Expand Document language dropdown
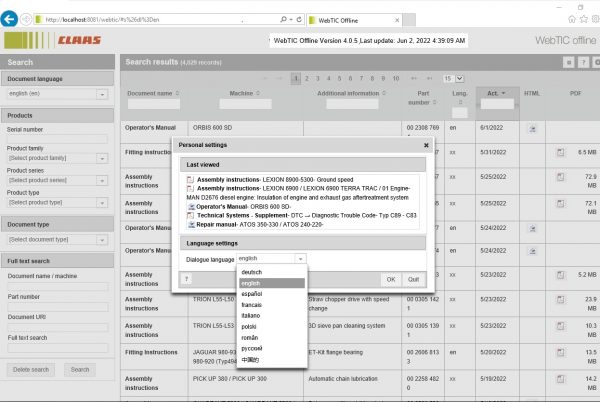This screenshot has width=600, height=402. click(x=102, y=94)
